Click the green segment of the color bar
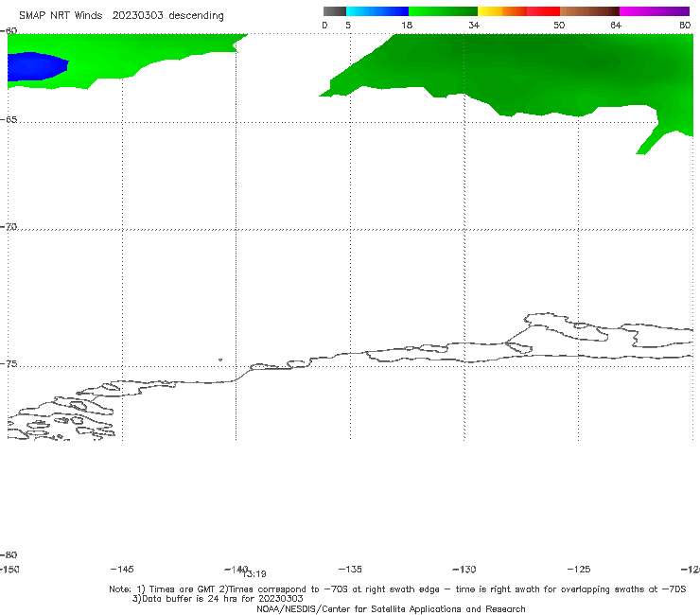 point(443,11)
